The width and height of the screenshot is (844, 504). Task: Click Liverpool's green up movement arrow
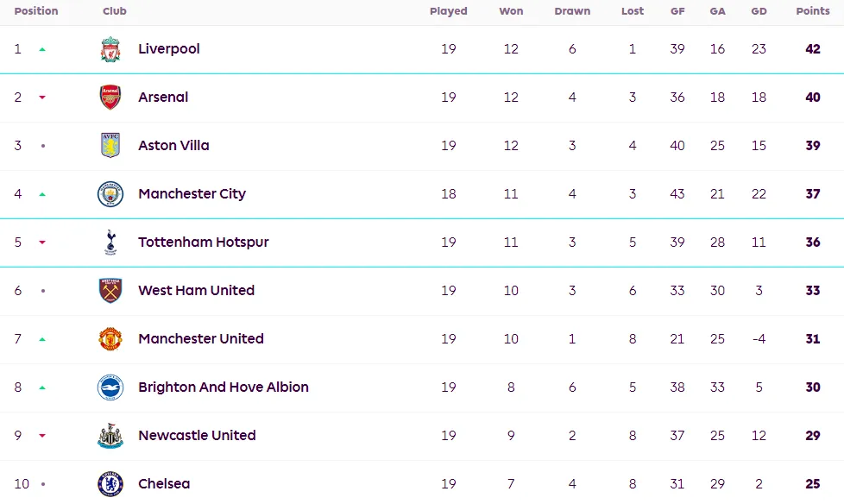(x=42, y=49)
